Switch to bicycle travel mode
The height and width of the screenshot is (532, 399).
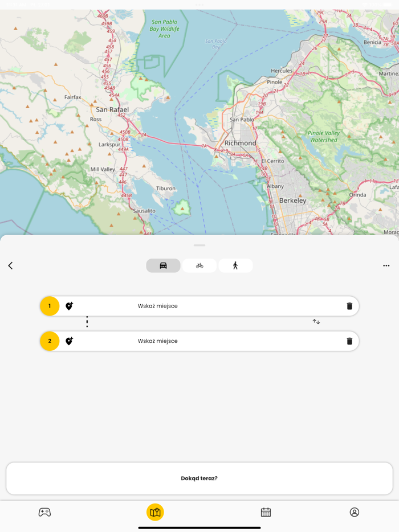(x=199, y=265)
